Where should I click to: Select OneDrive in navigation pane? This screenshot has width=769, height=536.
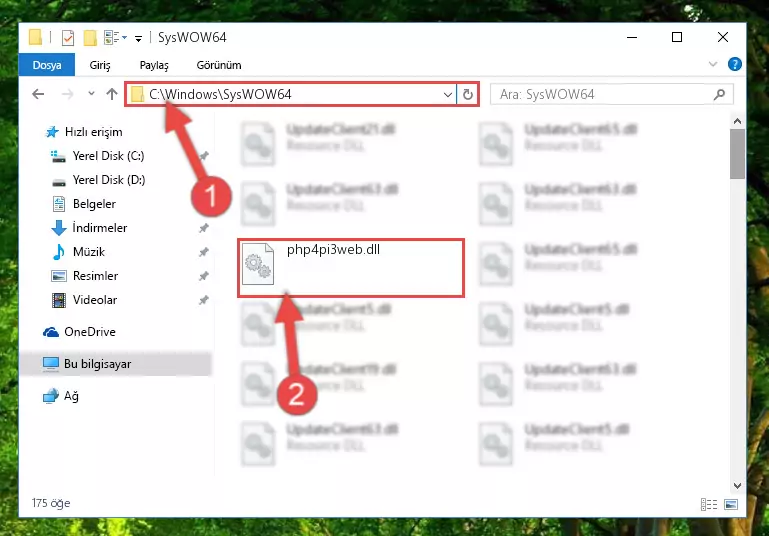90,332
